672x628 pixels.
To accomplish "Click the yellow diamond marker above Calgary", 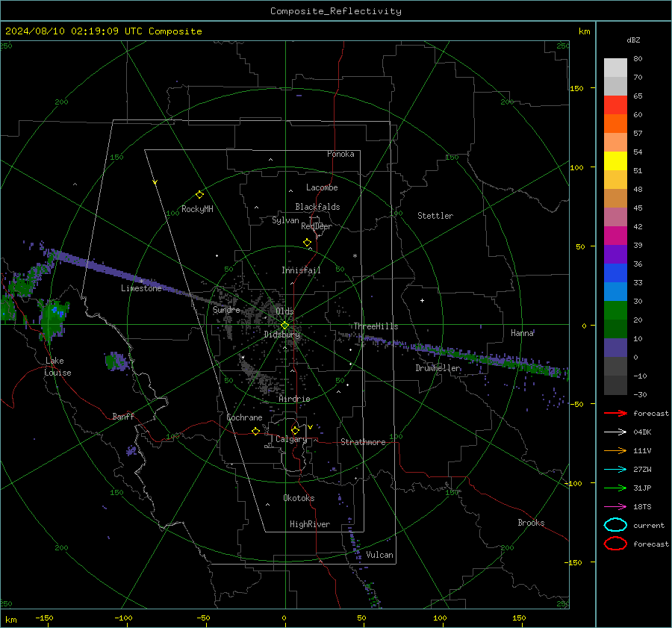I will [x=295, y=430].
